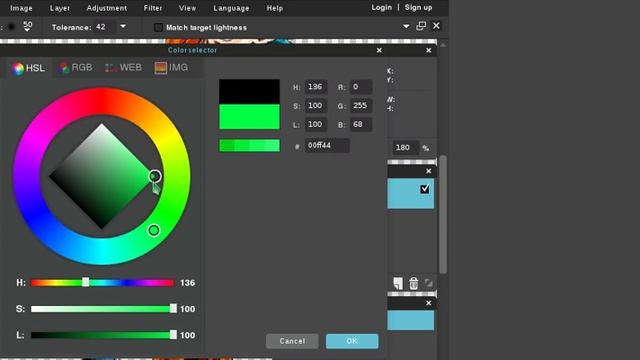
Task: Click the right side vertical scrollbar
Action: coord(443,214)
